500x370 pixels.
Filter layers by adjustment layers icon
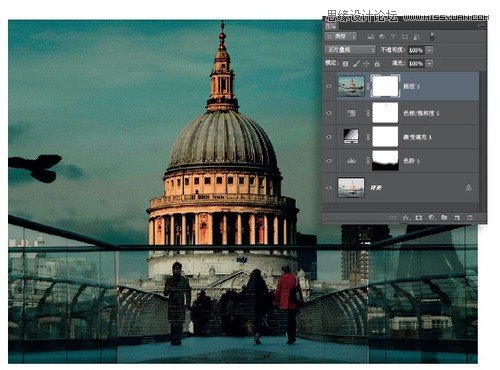[x=382, y=37]
